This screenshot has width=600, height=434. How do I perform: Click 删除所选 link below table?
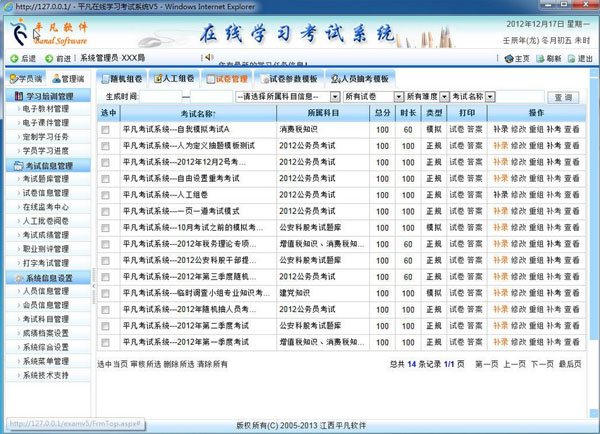coord(179,364)
